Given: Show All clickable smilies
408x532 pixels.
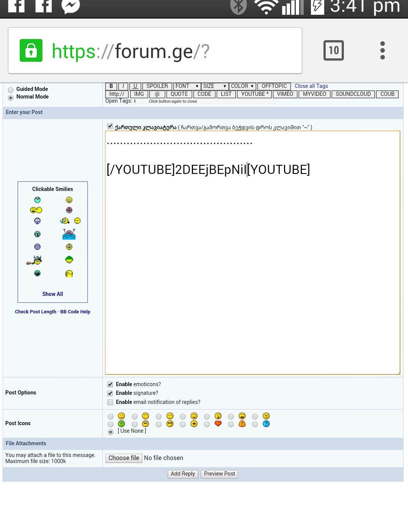Looking at the screenshot, I should tap(53, 294).
